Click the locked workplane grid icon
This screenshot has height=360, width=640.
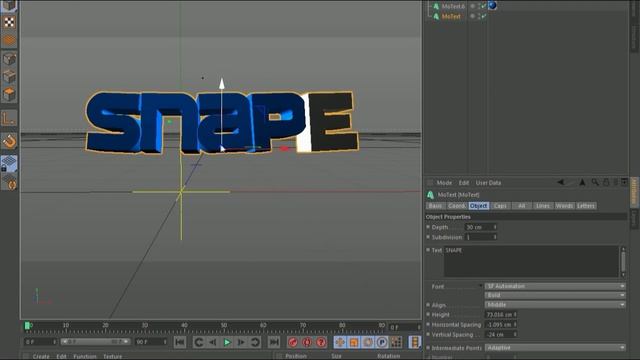click(9, 163)
